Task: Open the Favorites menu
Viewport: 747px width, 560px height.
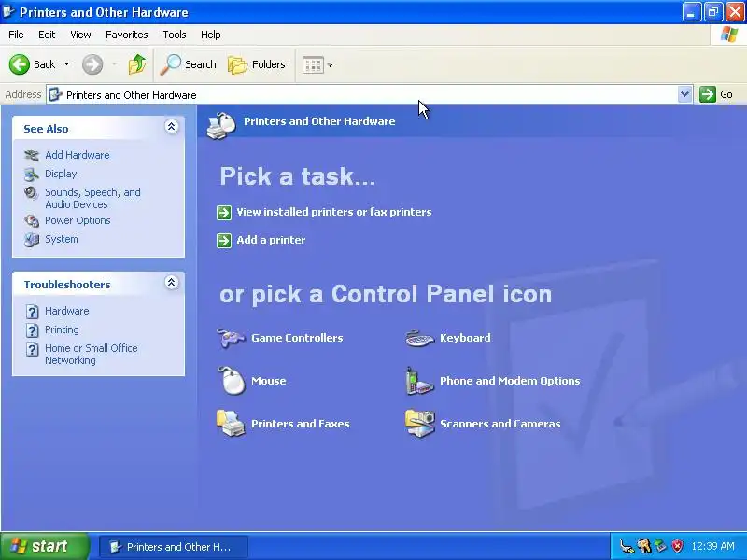Action: [127, 35]
